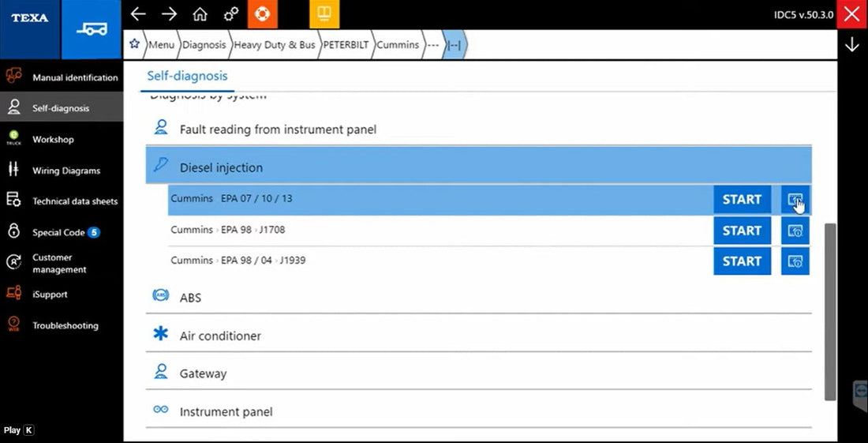Go to the Home screen icon
Screen dimensions: 868x443
[x=200, y=14]
